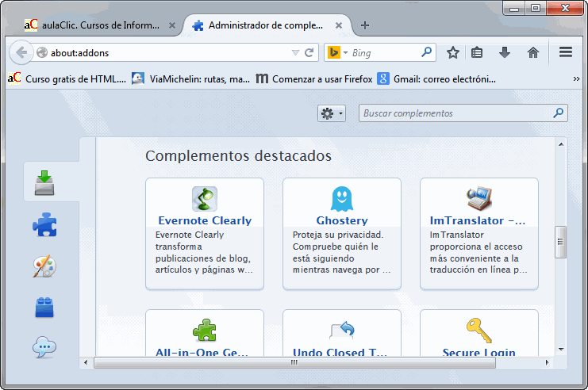The image size is (588, 390).
Task: Open the Undo Closed T... add-on link
Action: click(340, 352)
